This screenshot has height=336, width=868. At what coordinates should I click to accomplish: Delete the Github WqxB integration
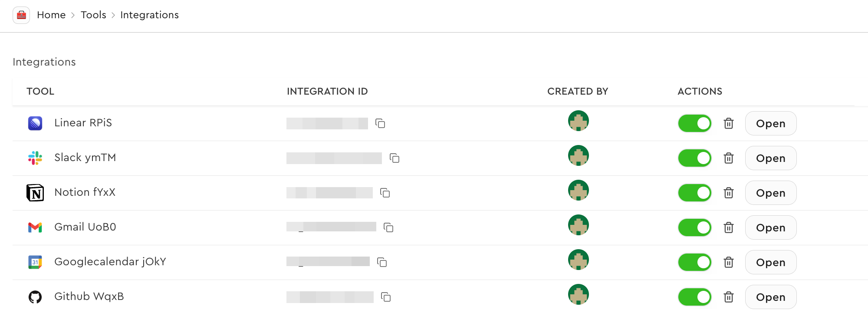pos(729,297)
